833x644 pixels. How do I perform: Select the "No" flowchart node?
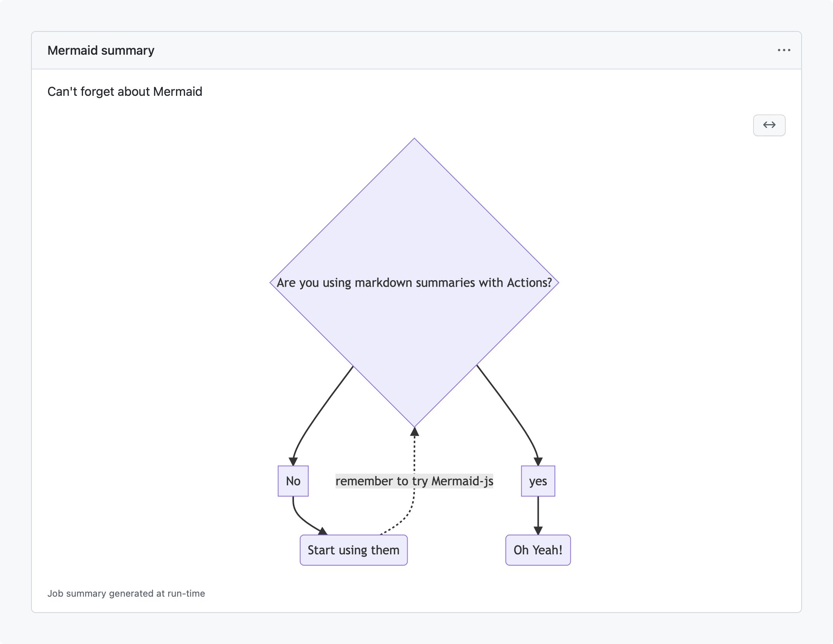293,481
